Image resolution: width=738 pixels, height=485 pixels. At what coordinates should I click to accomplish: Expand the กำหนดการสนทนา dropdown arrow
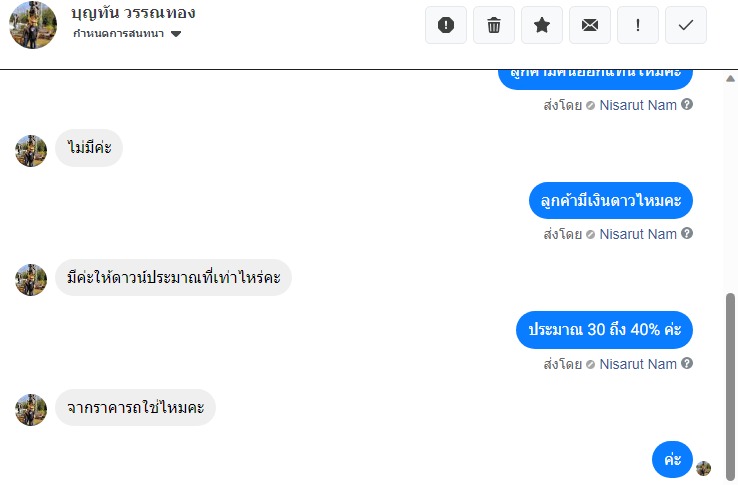pos(176,35)
